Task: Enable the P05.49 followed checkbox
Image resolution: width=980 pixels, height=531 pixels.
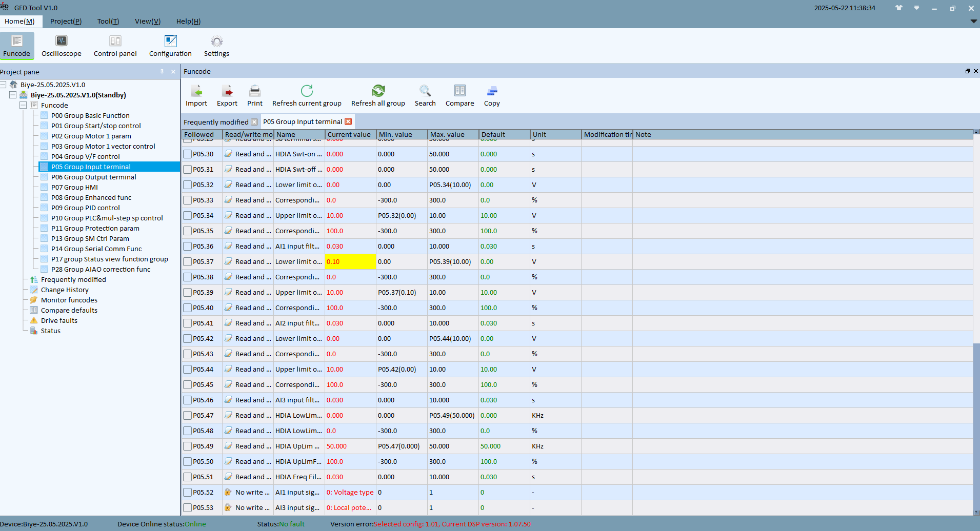Action: pos(188,446)
